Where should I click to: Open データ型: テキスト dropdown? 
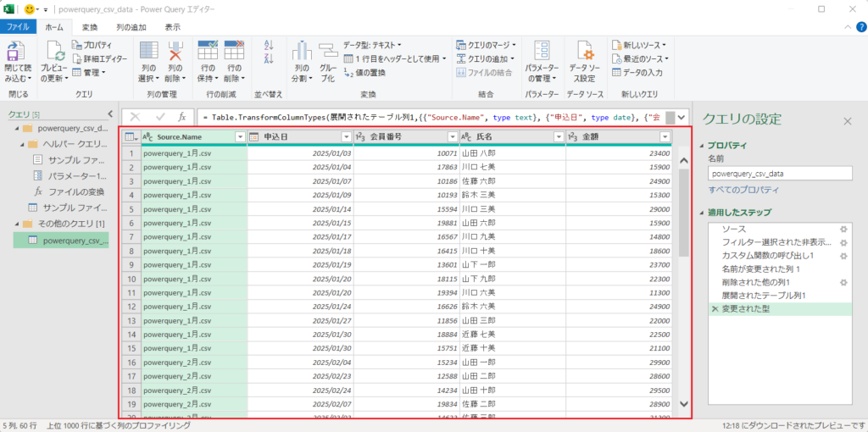[372, 45]
